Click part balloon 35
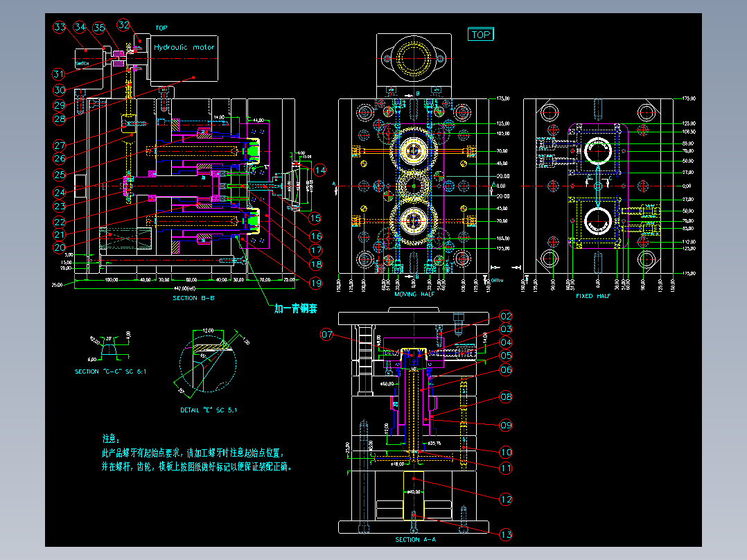 click(99, 28)
